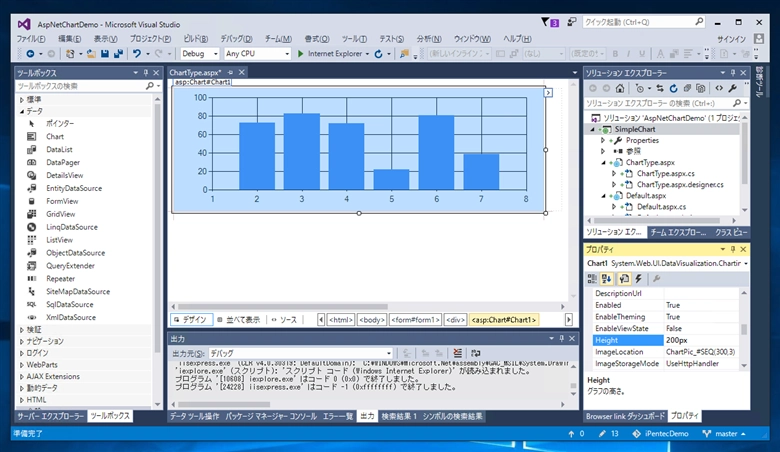Collapse the ChartType.aspx node in Solution Explorer

(603, 163)
